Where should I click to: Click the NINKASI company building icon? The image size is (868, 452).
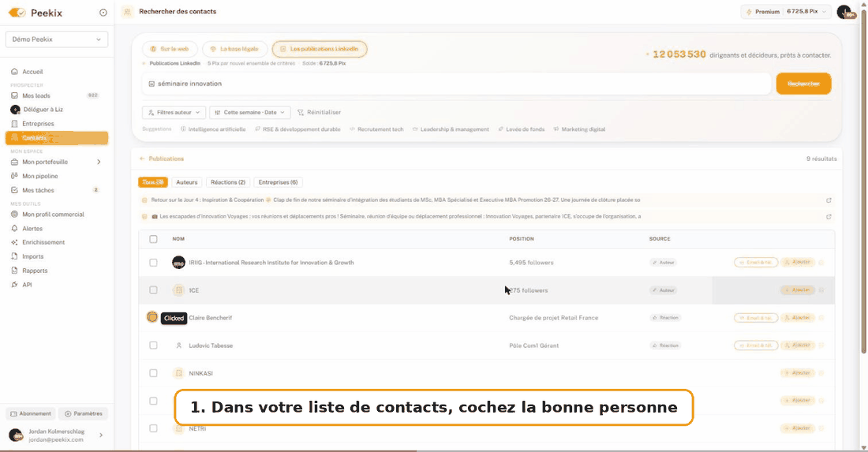coord(178,373)
